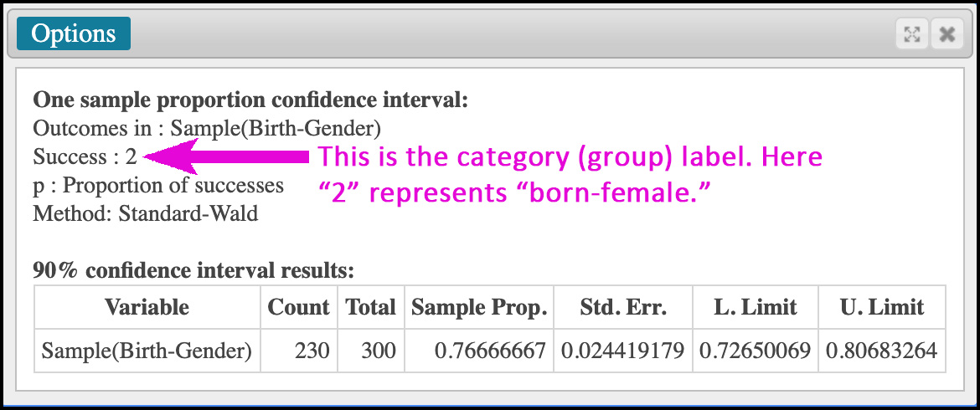Select the L. Limit column header

click(756, 307)
